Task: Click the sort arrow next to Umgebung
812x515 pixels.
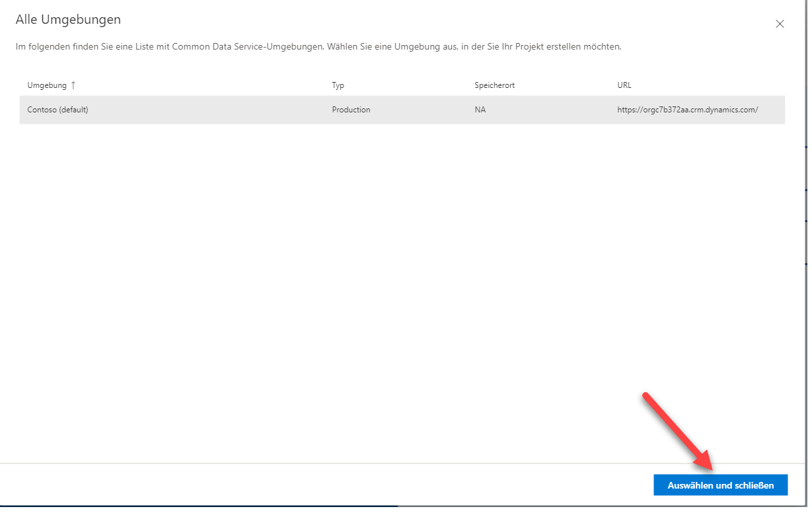Action: tap(73, 85)
